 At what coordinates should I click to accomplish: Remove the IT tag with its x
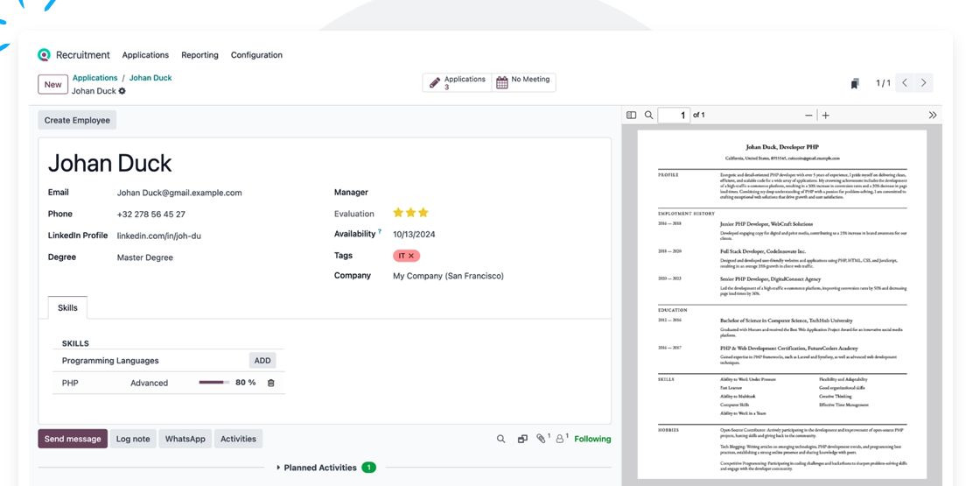tap(411, 256)
